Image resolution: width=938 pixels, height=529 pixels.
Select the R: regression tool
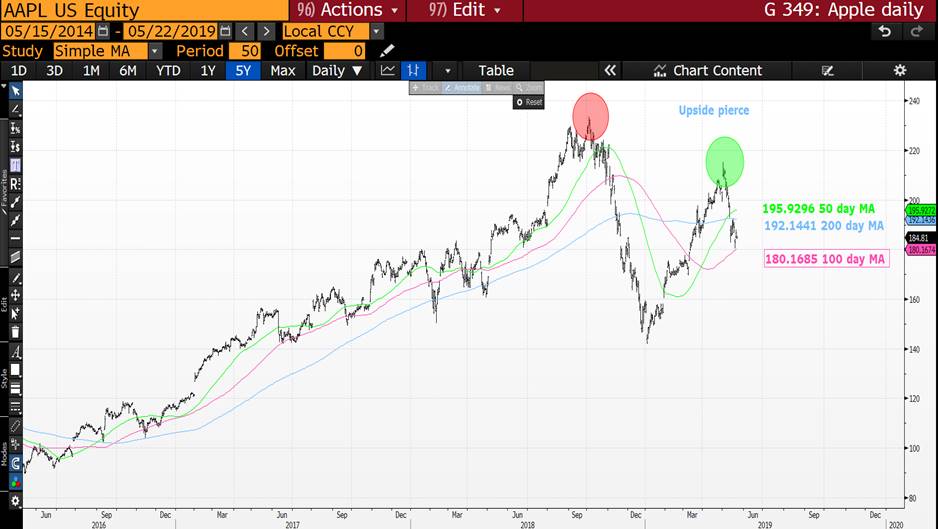tap(16, 184)
